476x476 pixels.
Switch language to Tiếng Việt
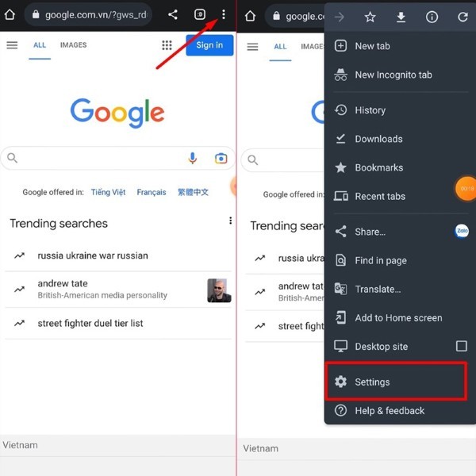(x=108, y=192)
